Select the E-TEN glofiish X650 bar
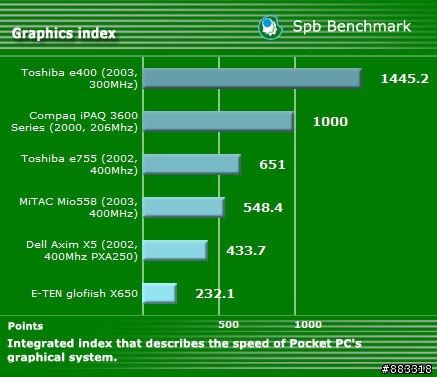 click(160, 293)
